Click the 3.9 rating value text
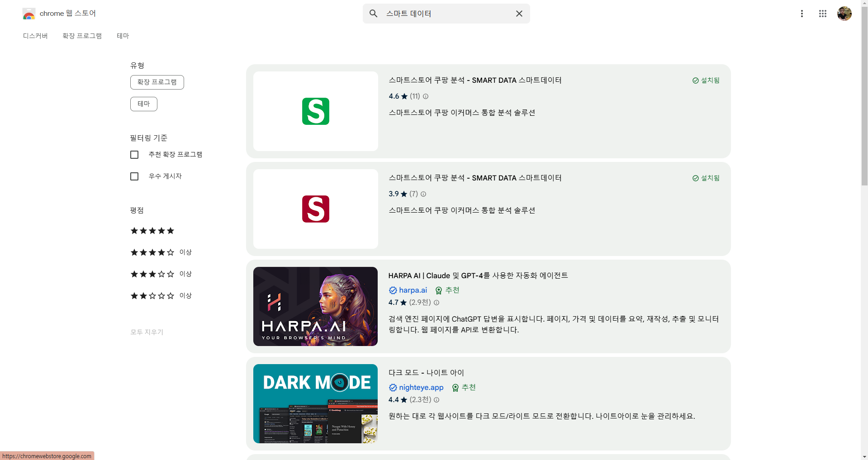This screenshot has height=460, width=868. 394,194
